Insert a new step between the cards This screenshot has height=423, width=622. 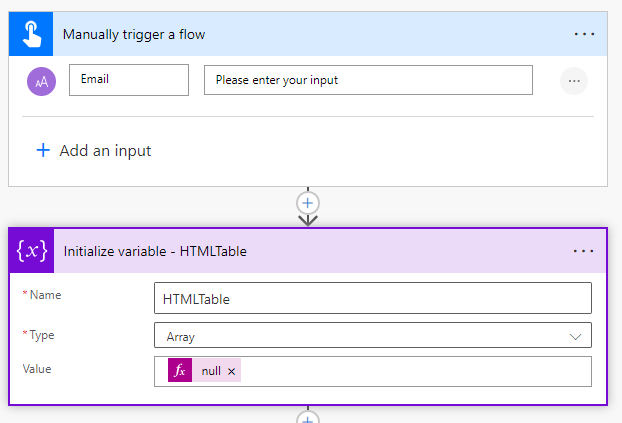(x=308, y=202)
